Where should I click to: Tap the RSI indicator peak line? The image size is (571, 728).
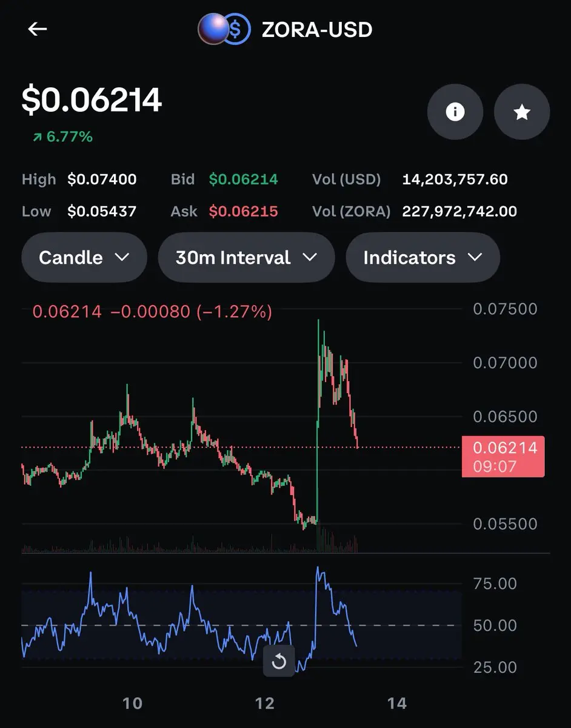click(x=318, y=570)
